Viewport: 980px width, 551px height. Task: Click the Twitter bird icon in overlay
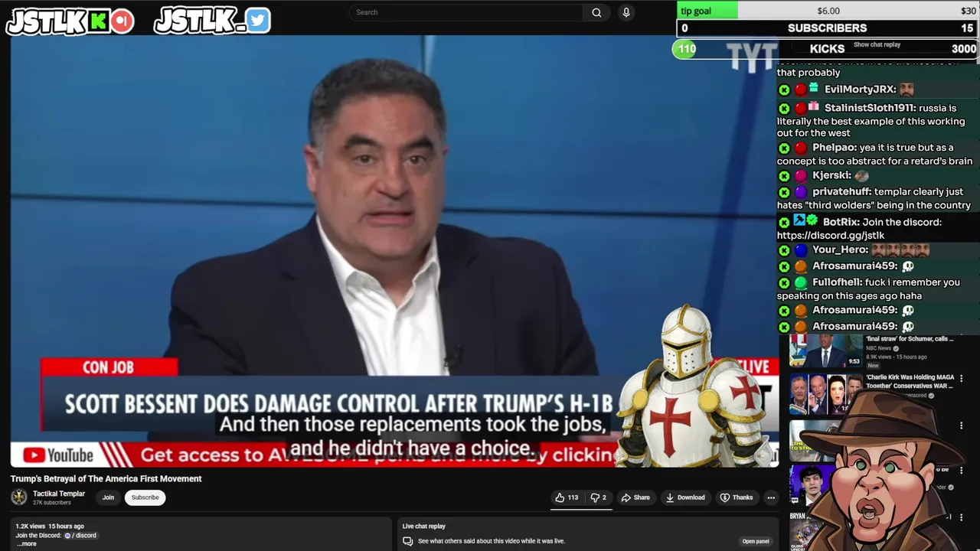click(x=259, y=21)
